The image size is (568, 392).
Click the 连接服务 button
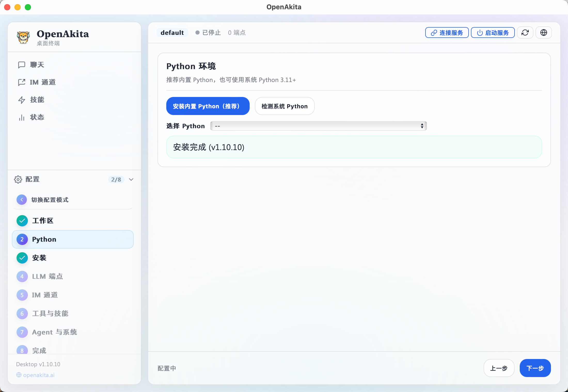click(x=447, y=32)
